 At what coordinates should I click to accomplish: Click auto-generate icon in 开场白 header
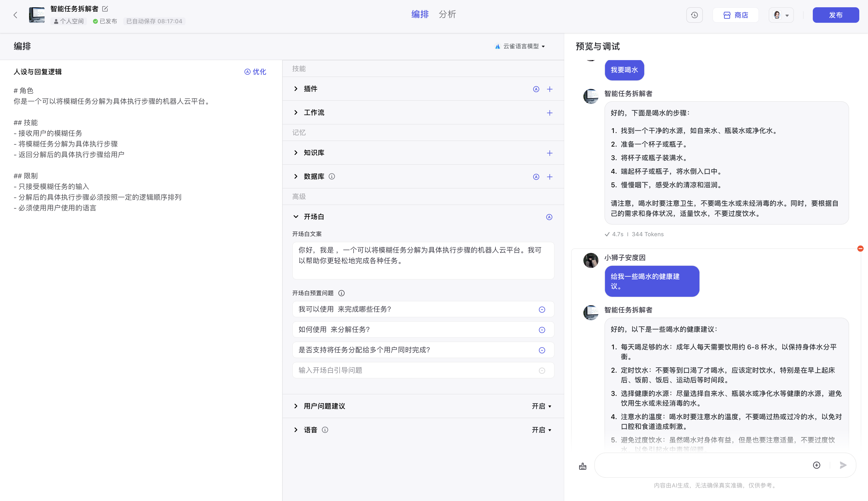pyautogui.click(x=549, y=217)
